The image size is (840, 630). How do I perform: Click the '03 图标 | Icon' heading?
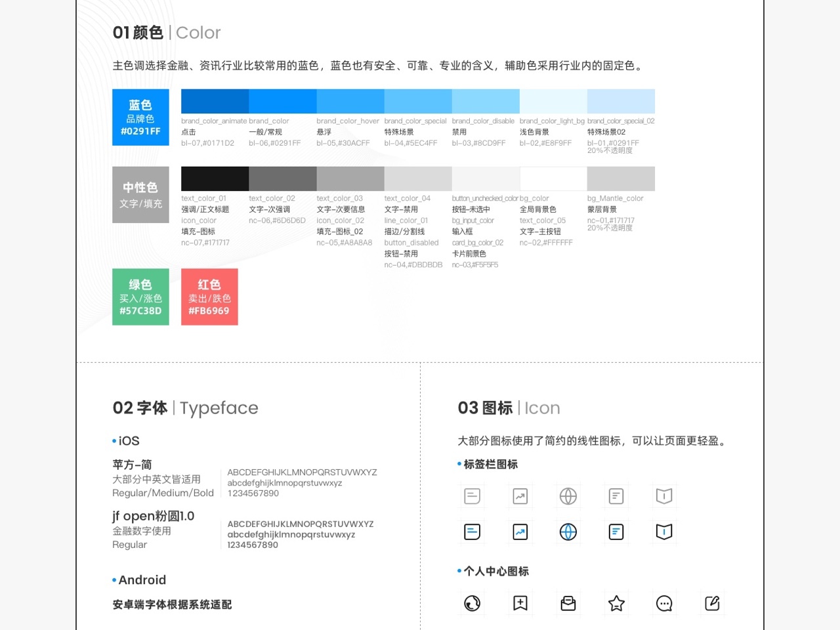[509, 408]
